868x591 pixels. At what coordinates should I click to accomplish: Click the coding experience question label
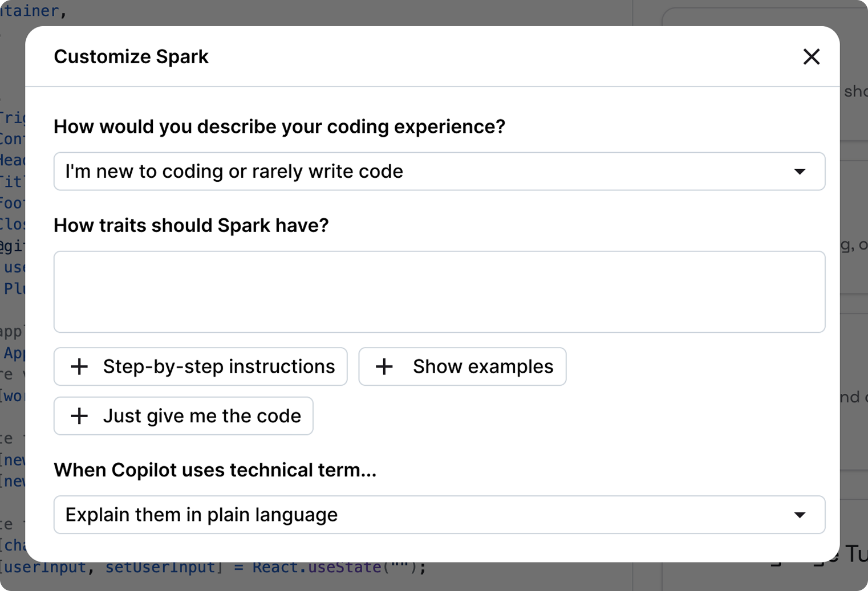[x=279, y=127]
